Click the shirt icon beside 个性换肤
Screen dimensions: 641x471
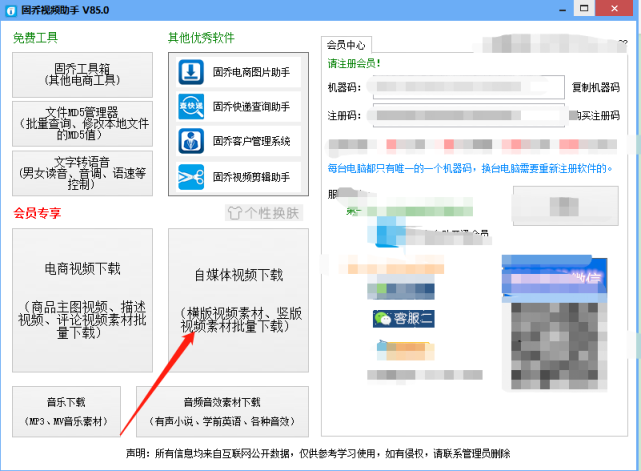235,213
